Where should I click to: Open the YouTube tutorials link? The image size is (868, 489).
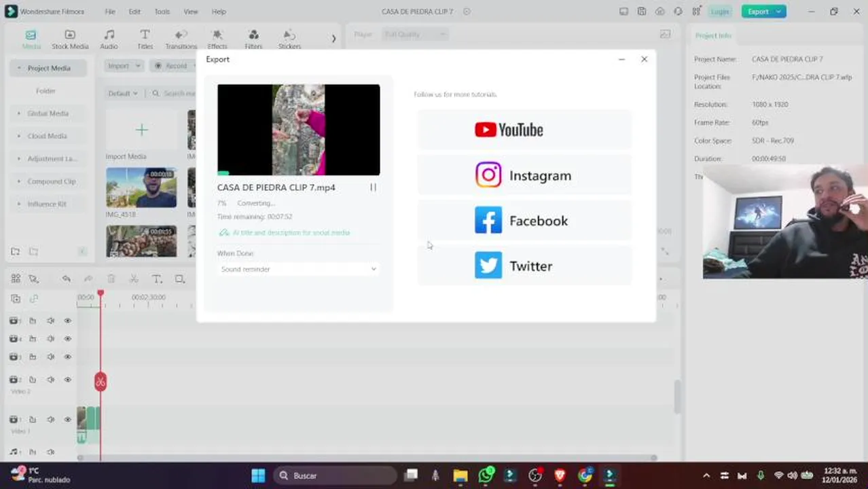[524, 130]
